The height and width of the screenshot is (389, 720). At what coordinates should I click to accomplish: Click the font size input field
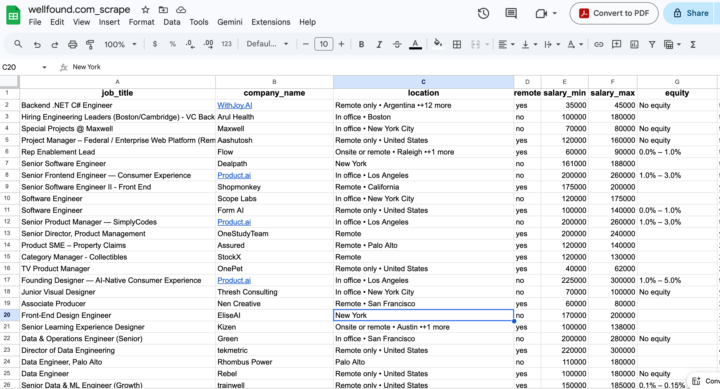324,44
